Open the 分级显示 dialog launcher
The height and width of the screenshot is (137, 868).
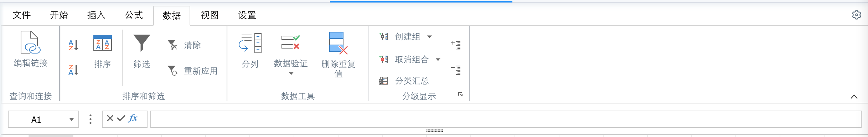(460, 95)
